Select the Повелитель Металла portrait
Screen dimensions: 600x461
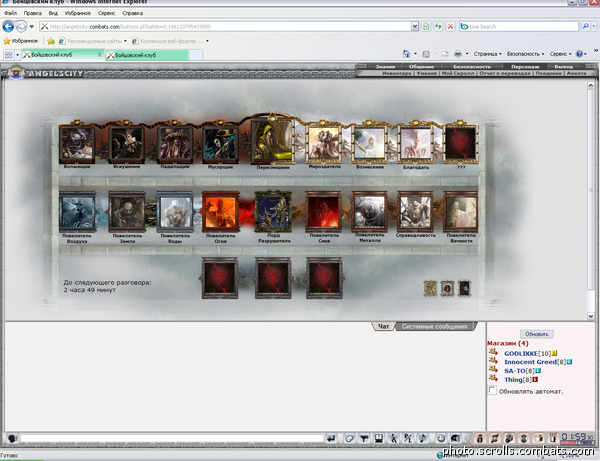click(370, 212)
